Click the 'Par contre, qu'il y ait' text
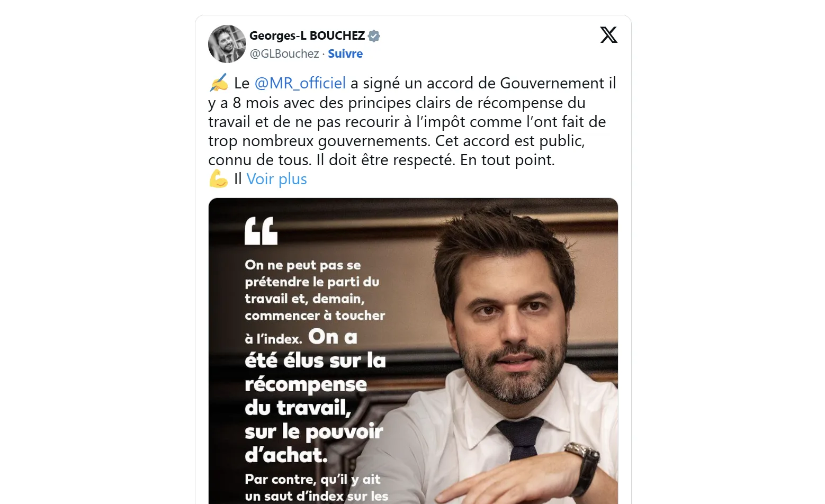This screenshot has height=504, width=825. point(312,480)
